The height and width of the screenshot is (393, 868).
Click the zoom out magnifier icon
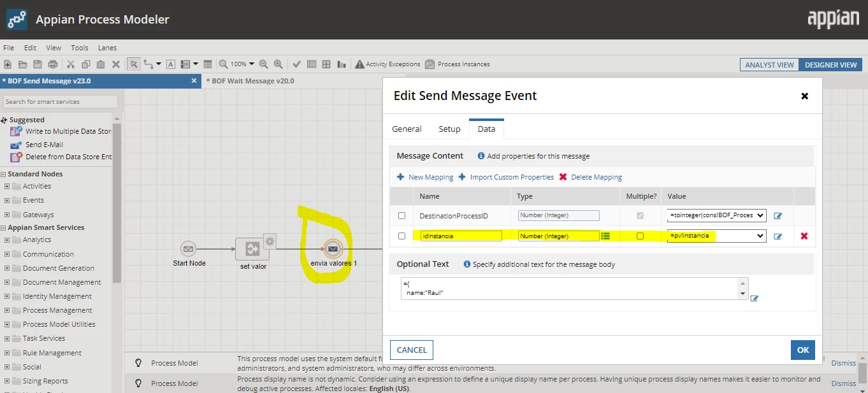264,64
